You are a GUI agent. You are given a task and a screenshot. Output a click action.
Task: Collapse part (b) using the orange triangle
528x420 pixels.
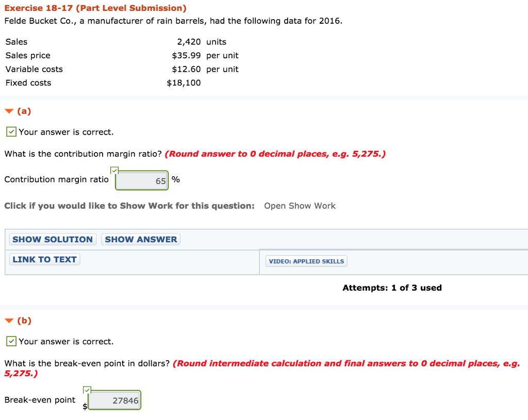pyautogui.click(x=9, y=321)
